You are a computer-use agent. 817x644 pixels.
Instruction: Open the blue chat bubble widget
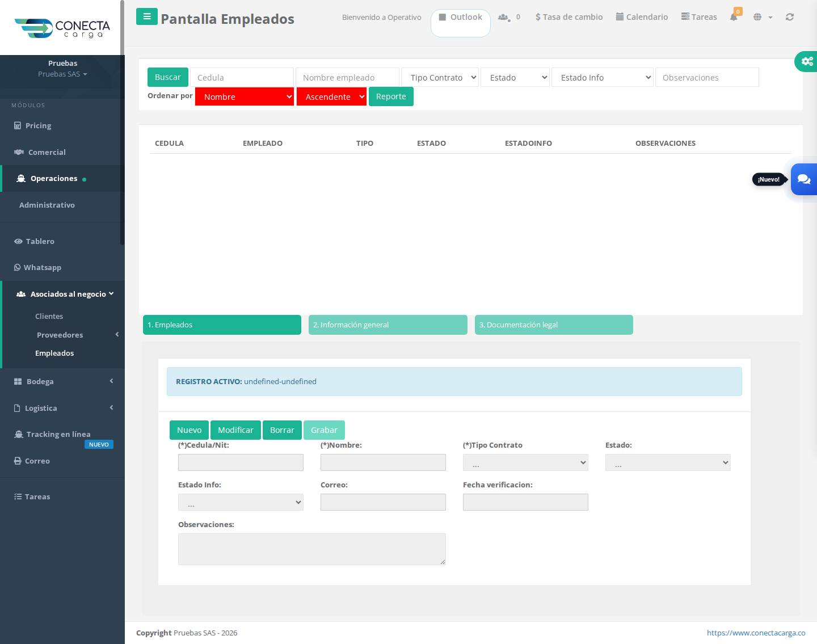click(x=804, y=179)
